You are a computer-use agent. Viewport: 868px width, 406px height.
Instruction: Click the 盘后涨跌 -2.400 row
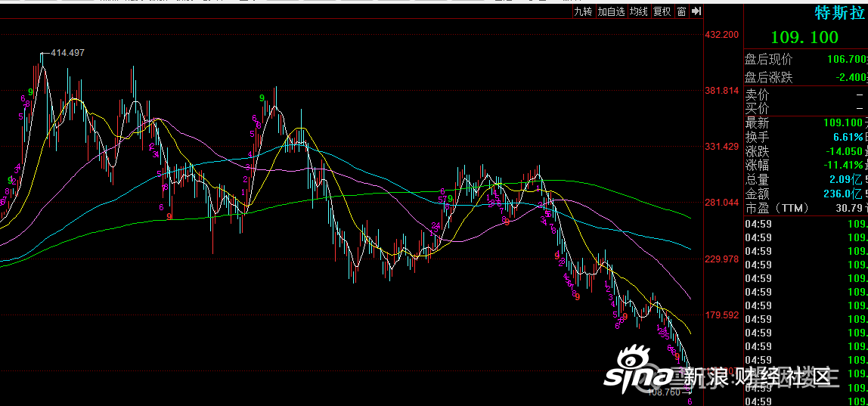[806, 78]
